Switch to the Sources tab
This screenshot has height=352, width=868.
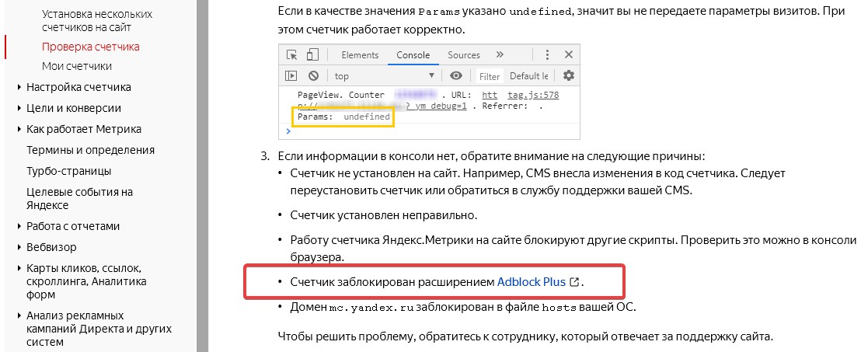point(464,55)
